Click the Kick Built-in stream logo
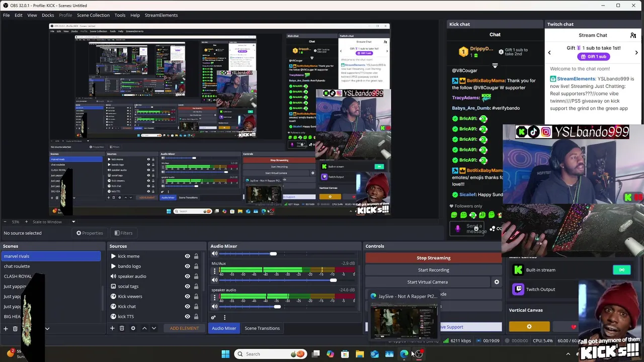Image resolution: width=644 pixels, height=362 pixels. tap(518, 270)
